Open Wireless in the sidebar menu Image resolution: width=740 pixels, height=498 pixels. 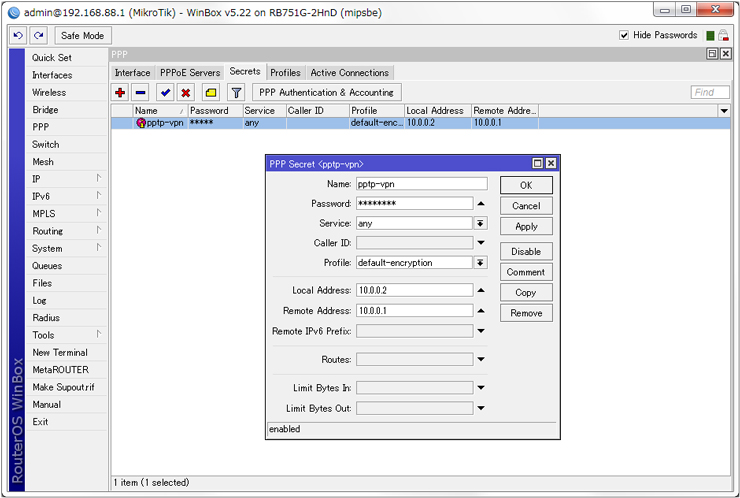[x=49, y=92]
